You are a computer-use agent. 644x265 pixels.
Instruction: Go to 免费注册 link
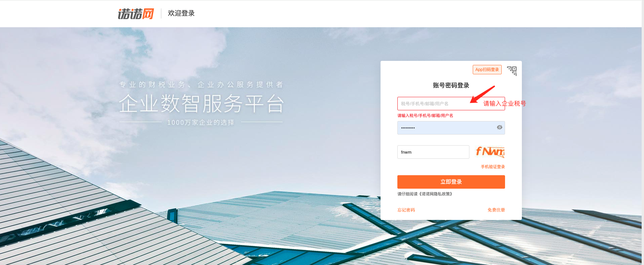tap(496, 210)
